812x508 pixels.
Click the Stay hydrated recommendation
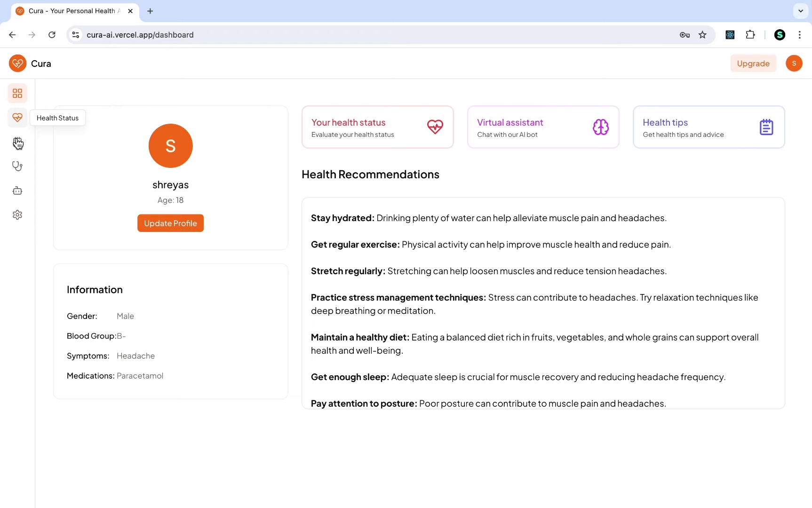coord(489,218)
